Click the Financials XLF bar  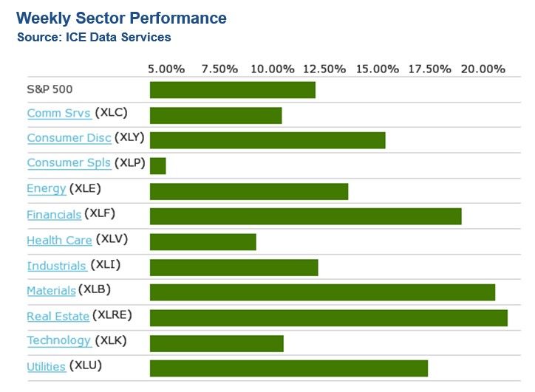pos(305,216)
